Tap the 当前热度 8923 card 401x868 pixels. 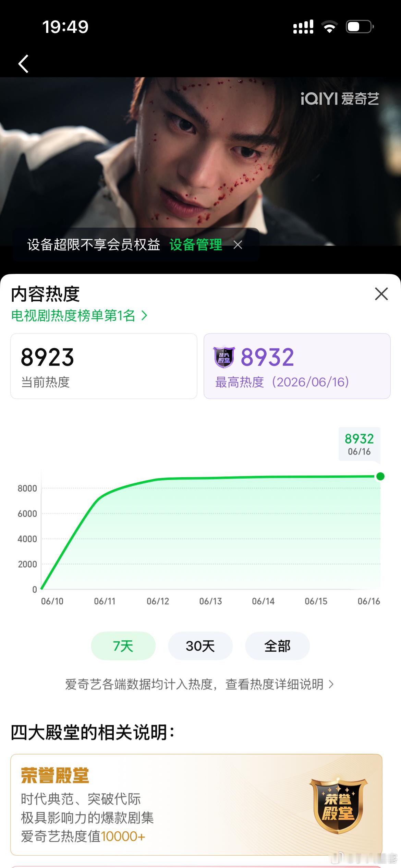[x=104, y=366]
